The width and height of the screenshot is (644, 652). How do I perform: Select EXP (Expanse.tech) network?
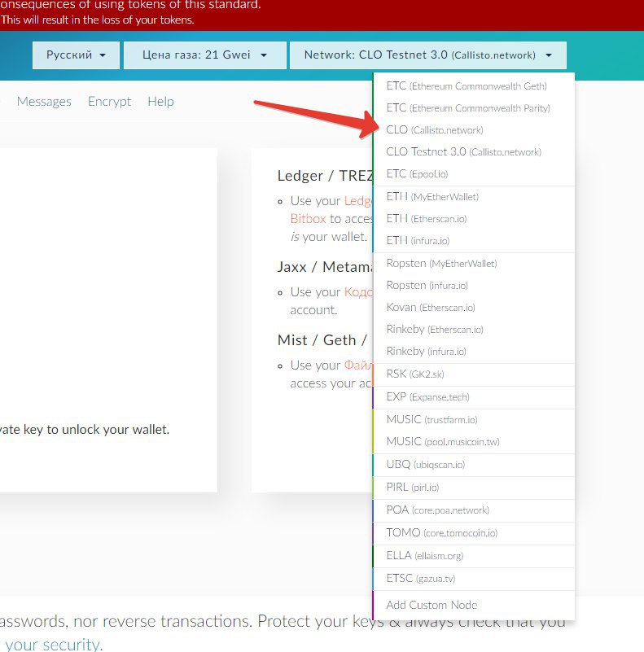tap(474, 397)
